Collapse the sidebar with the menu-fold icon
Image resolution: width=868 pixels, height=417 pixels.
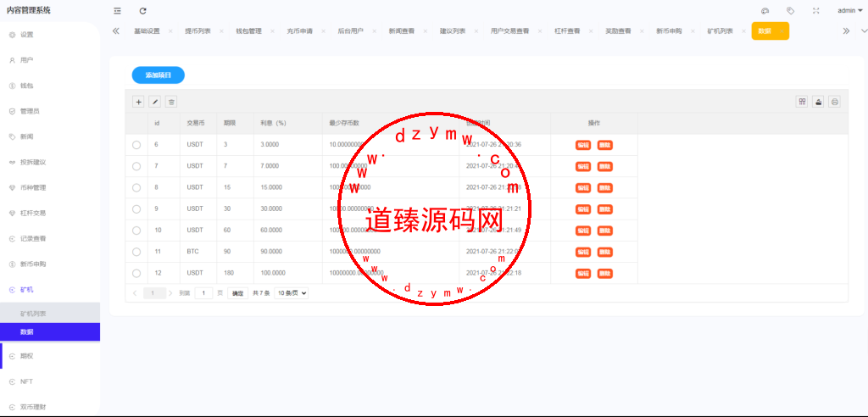(117, 10)
